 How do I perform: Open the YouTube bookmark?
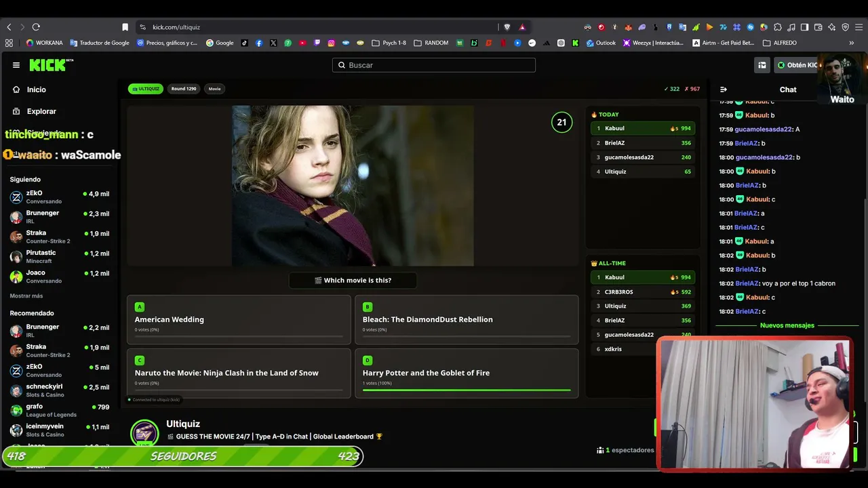(x=302, y=43)
